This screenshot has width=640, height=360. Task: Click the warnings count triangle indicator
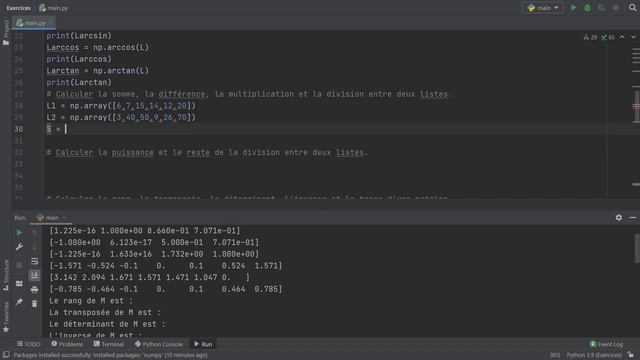(590, 37)
